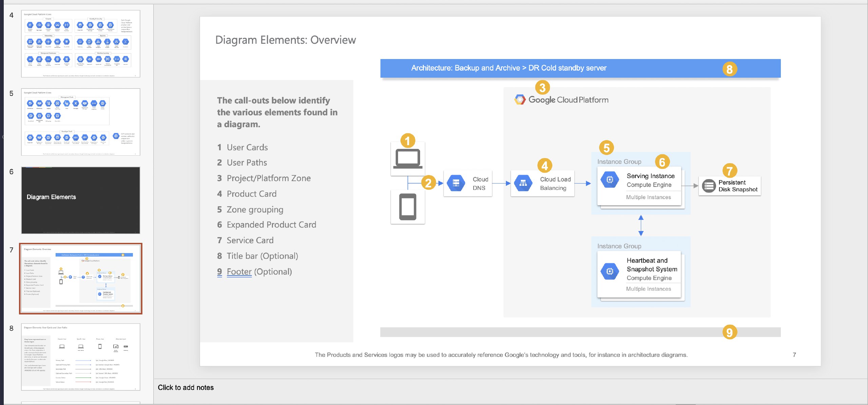Screen dimensions: 868x405
Task: Click 'Cloud Load Balancing' label text
Action: (x=555, y=184)
